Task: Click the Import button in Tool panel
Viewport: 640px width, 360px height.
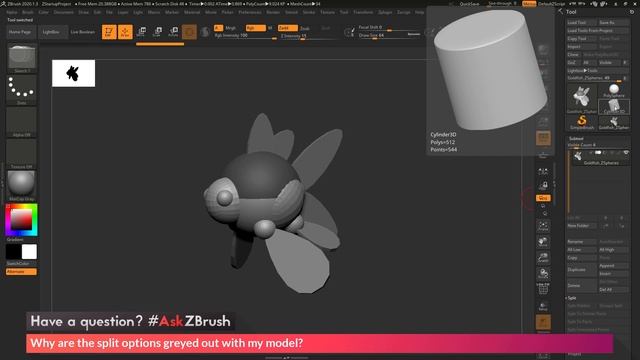Action: pyautogui.click(x=582, y=47)
